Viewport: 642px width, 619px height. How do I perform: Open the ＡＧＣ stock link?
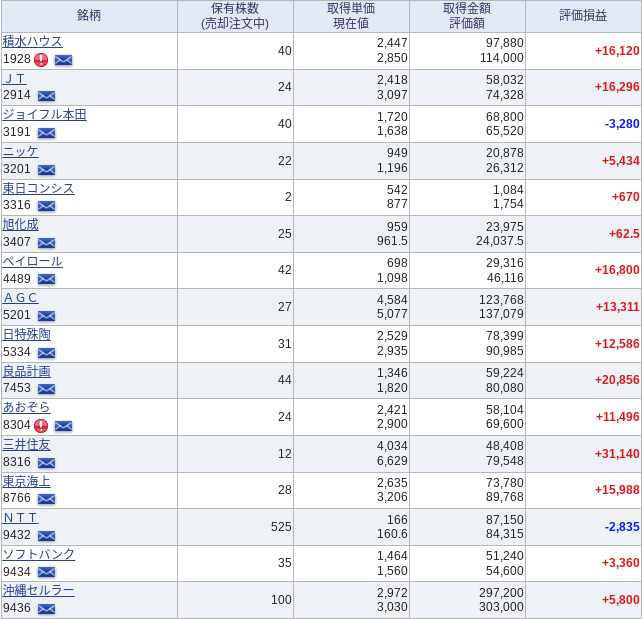point(20,298)
